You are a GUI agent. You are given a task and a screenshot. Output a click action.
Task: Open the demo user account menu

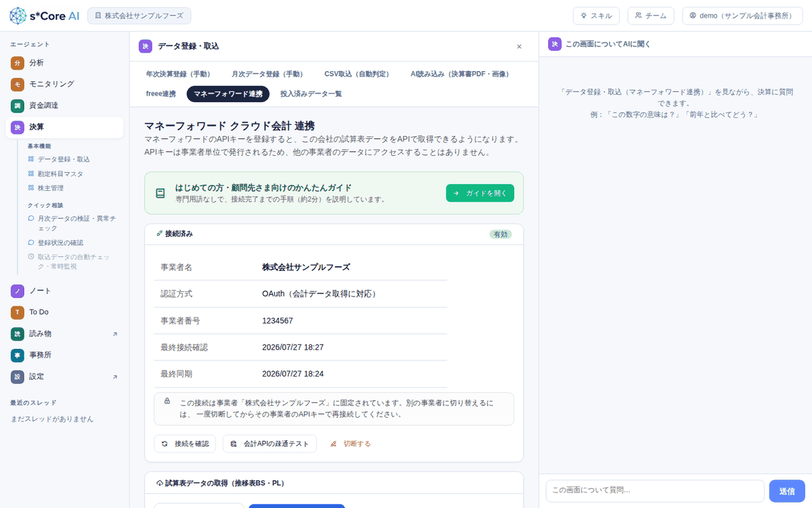(x=741, y=16)
